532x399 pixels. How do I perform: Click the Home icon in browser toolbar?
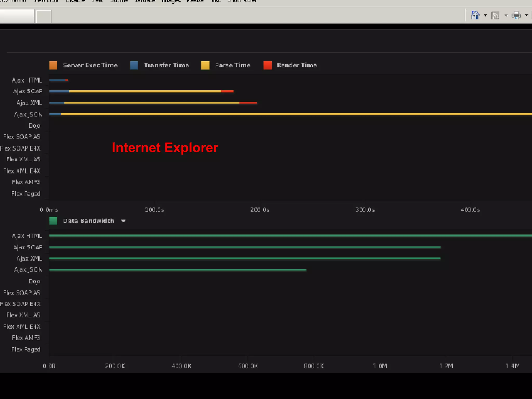pyautogui.click(x=475, y=15)
